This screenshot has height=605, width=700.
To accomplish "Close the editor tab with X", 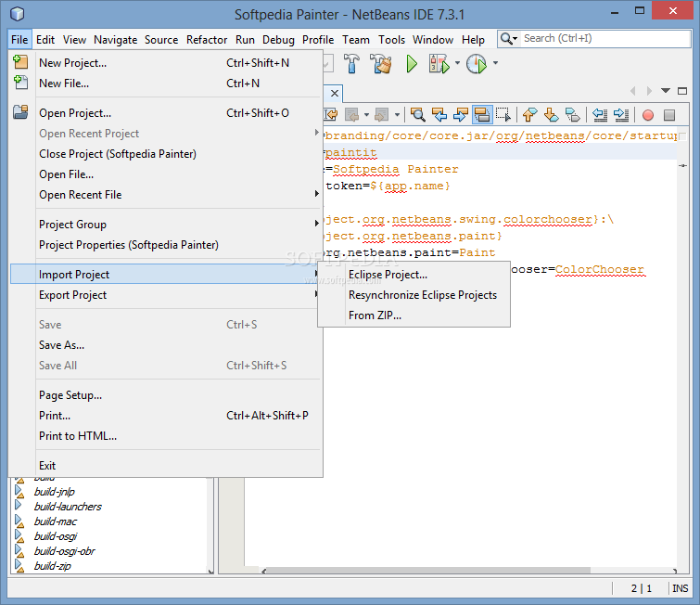I will (x=335, y=94).
